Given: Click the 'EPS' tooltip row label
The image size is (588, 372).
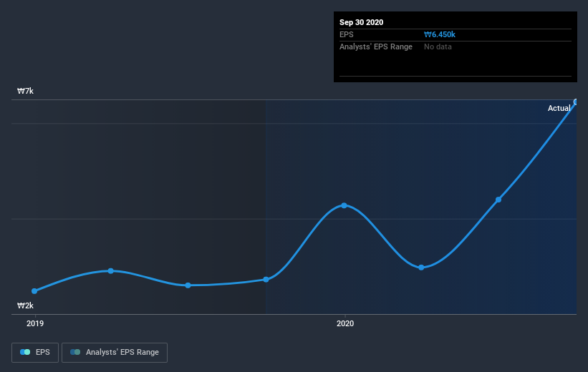Looking at the screenshot, I should click(347, 34).
